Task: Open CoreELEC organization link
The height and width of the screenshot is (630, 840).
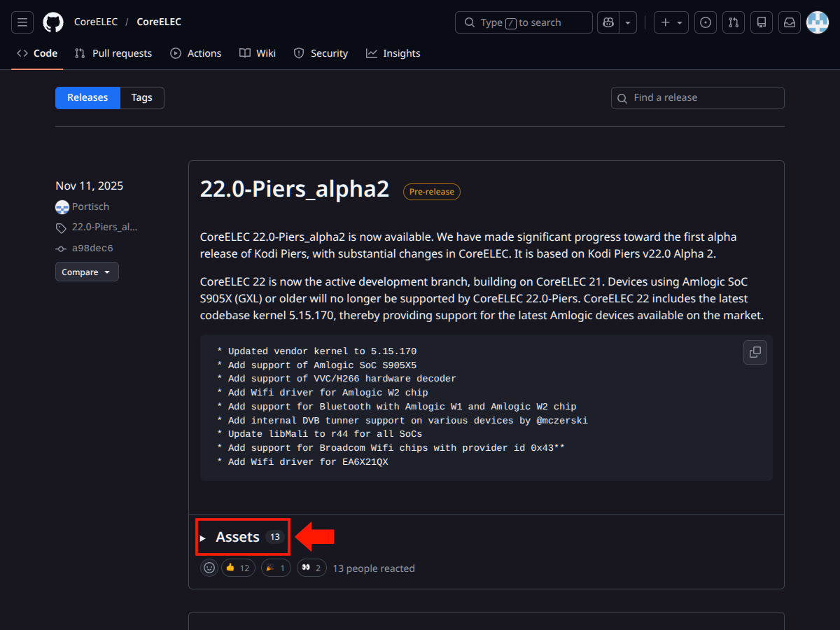Action: [96, 22]
